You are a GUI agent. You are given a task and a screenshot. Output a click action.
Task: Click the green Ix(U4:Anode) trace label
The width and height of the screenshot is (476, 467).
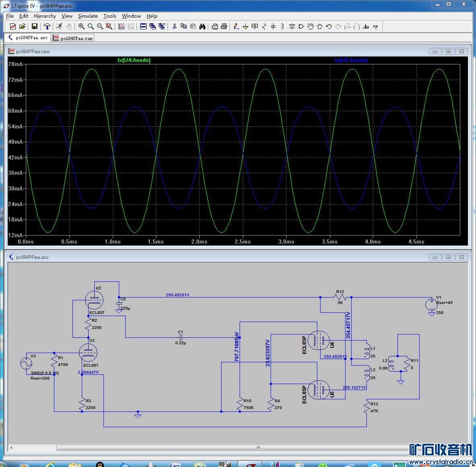point(134,60)
